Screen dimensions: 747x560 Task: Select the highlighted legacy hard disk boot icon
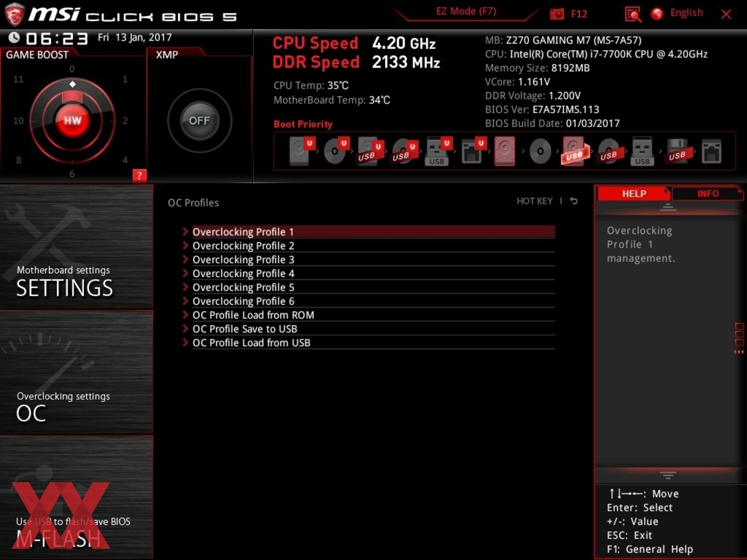505,151
